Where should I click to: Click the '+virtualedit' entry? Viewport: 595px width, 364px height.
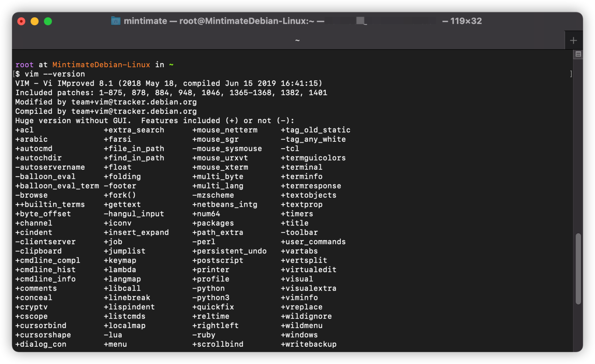[x=309, y=270]
